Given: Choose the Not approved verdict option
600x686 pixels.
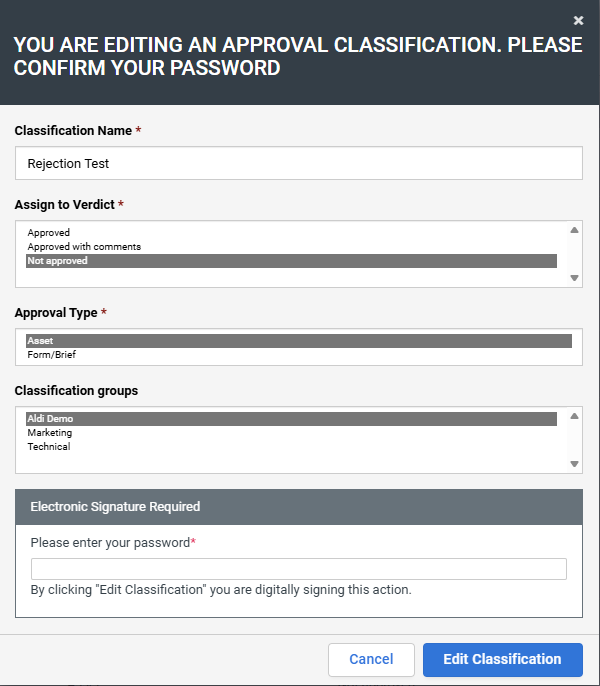Looking at the screenshot, I should 58,261.
